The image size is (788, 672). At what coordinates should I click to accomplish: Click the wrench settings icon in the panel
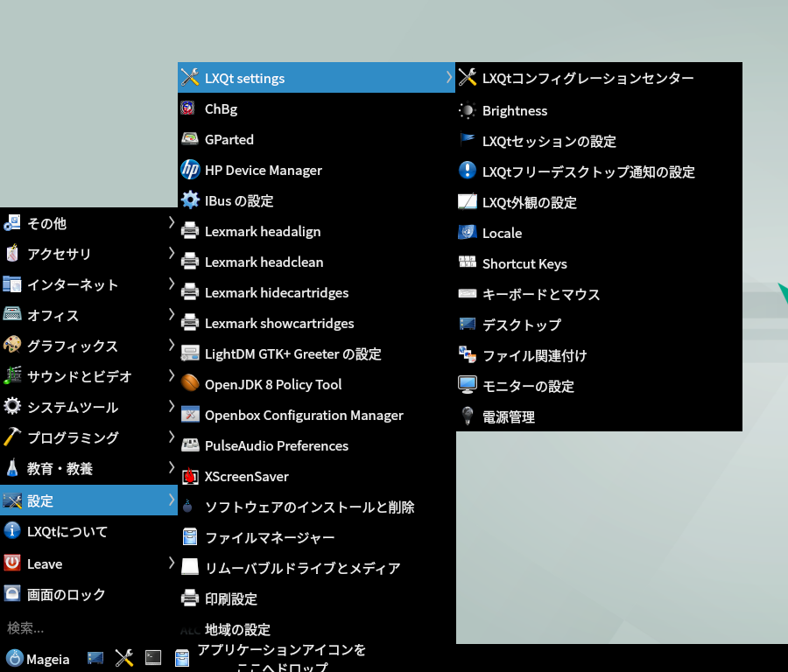click(124, 657)
